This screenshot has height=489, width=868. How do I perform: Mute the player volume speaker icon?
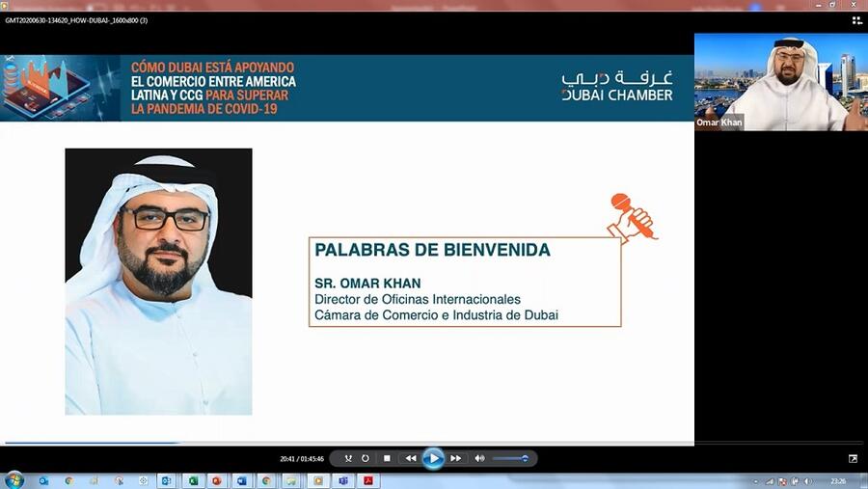click(479, 458)
